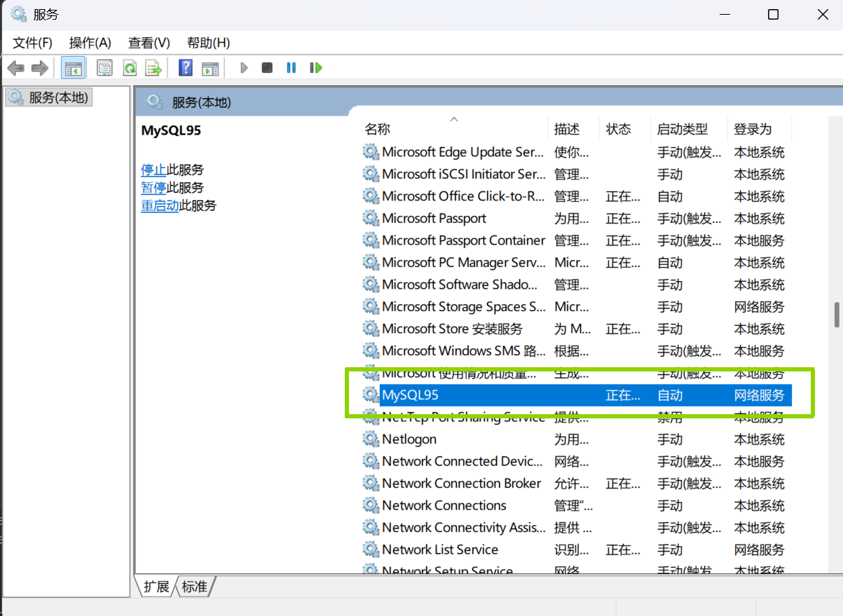Click the Forward navigation arrow

[39, 67]
